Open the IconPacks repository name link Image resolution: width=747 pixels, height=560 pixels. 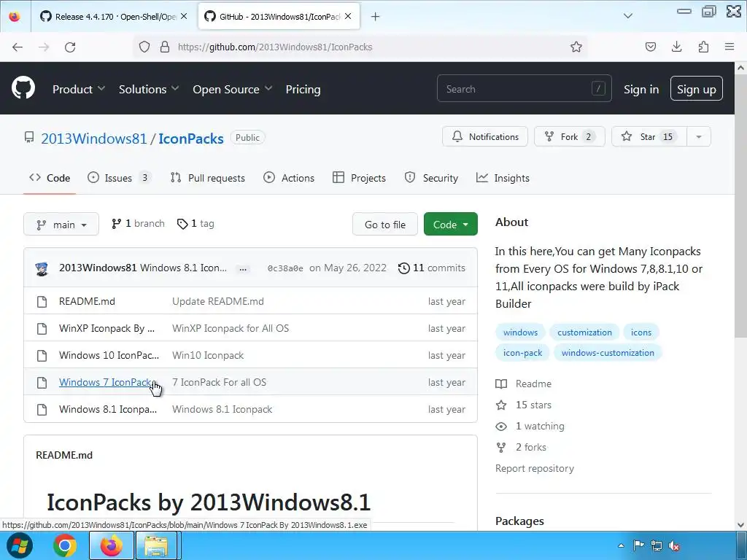pyautogui.click(x=190, y=139)
